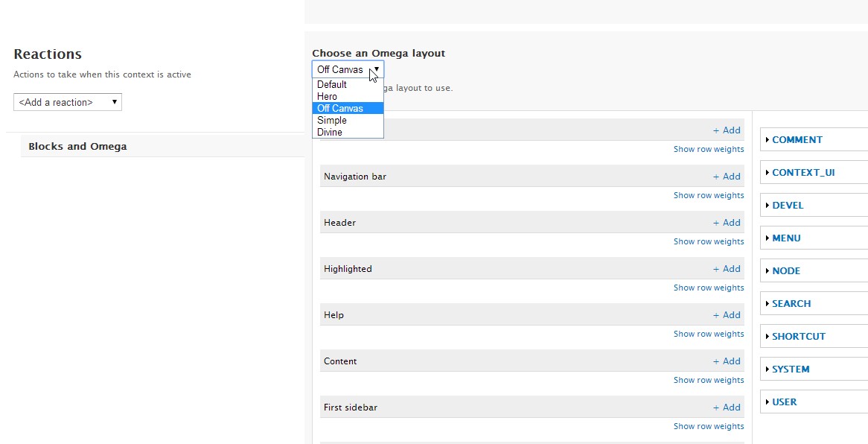Image resolution: width=868 pixels, height=444 pixels.
Task: Pick Simple from the layout dropdown
Action: click(332, 121)
